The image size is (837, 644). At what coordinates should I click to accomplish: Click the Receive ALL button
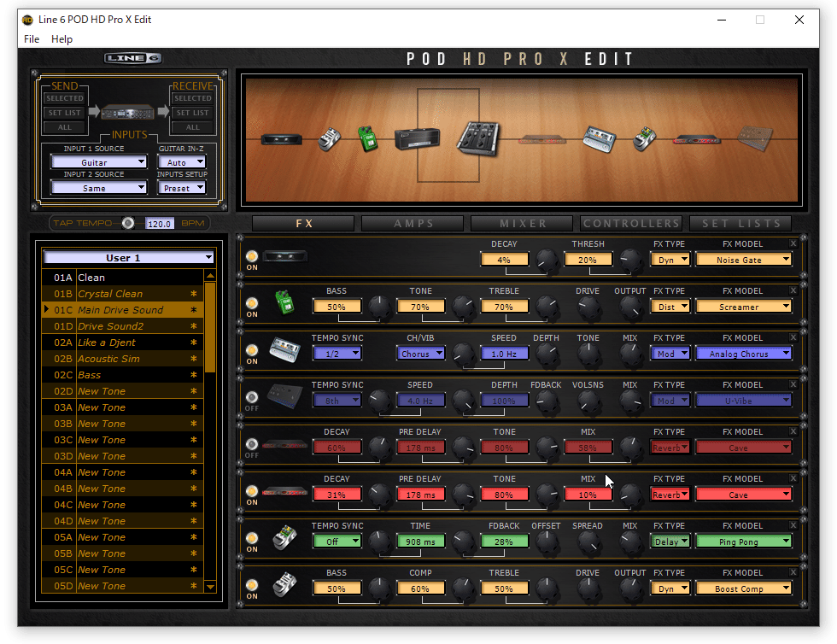coord(193,127)
